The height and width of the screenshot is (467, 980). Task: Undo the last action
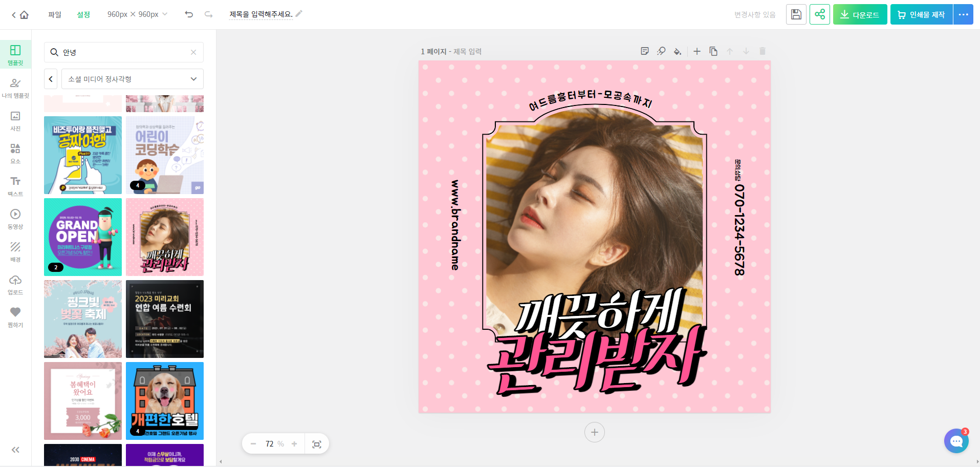(x=189, y=14)
